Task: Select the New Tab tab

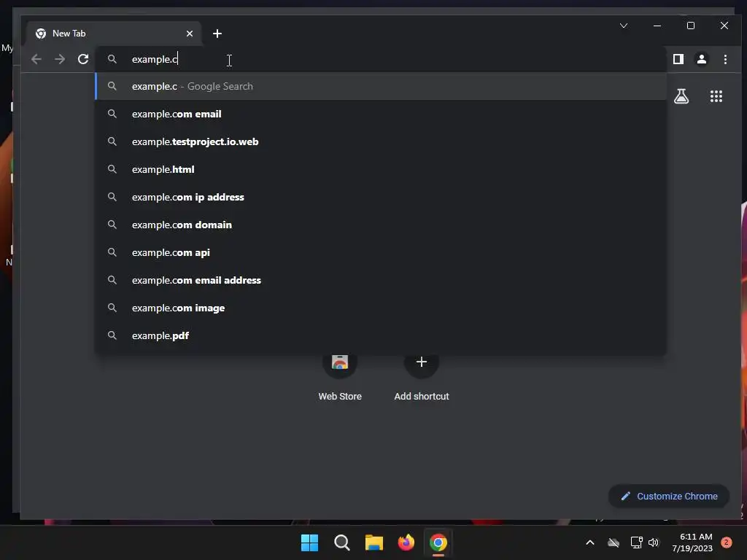Action: pos(114,34)
